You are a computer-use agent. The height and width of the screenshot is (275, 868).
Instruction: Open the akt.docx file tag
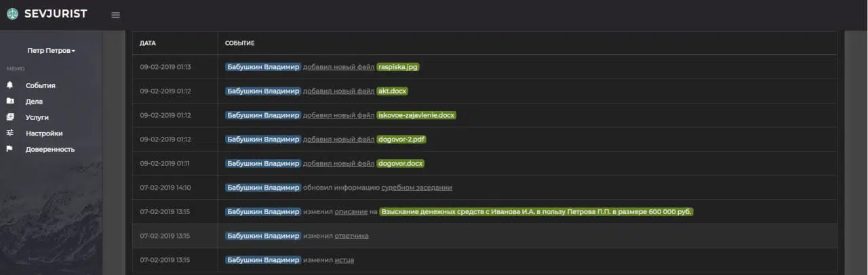pos(392,91)
